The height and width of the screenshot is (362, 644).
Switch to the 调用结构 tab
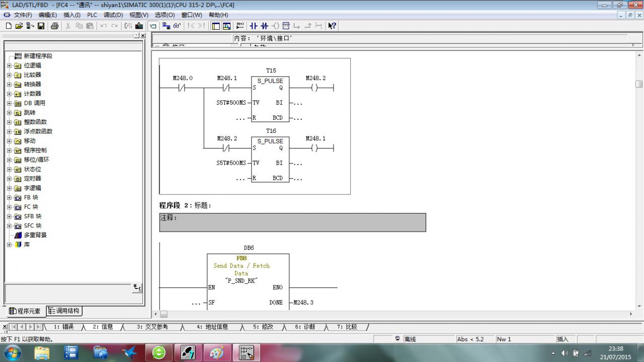pyautogui.click(x=64, y=311)
